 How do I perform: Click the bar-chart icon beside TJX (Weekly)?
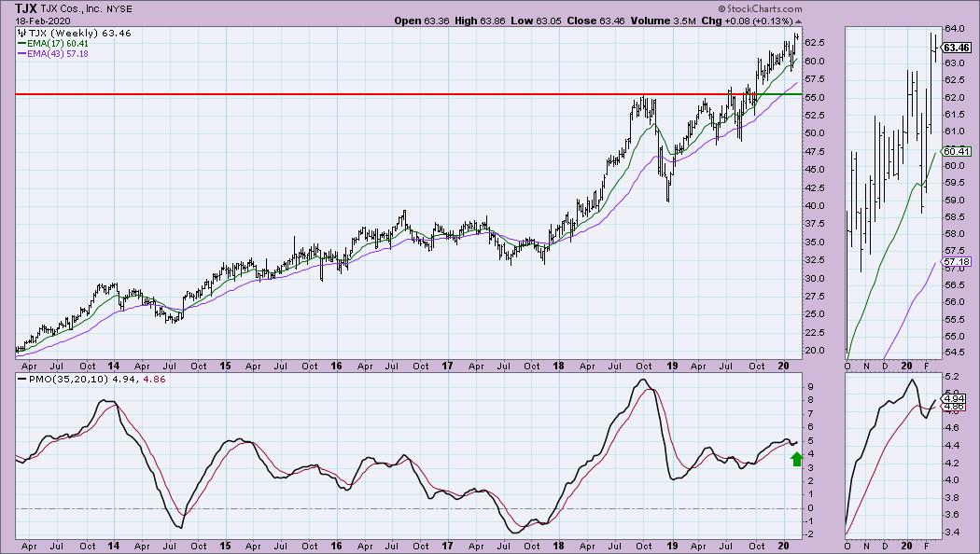click(21, 33)
